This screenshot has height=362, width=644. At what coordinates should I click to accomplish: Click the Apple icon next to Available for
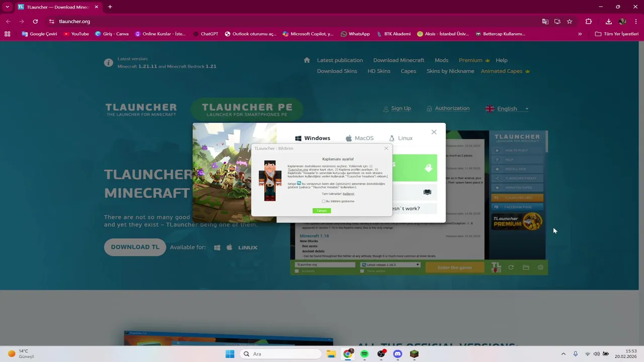229,247
